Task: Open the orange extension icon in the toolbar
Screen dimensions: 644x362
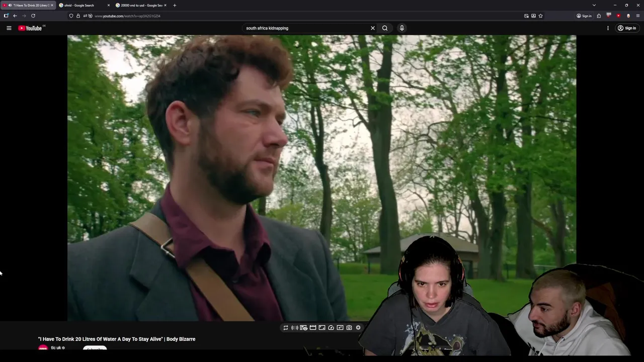Action: click(628, 16)
